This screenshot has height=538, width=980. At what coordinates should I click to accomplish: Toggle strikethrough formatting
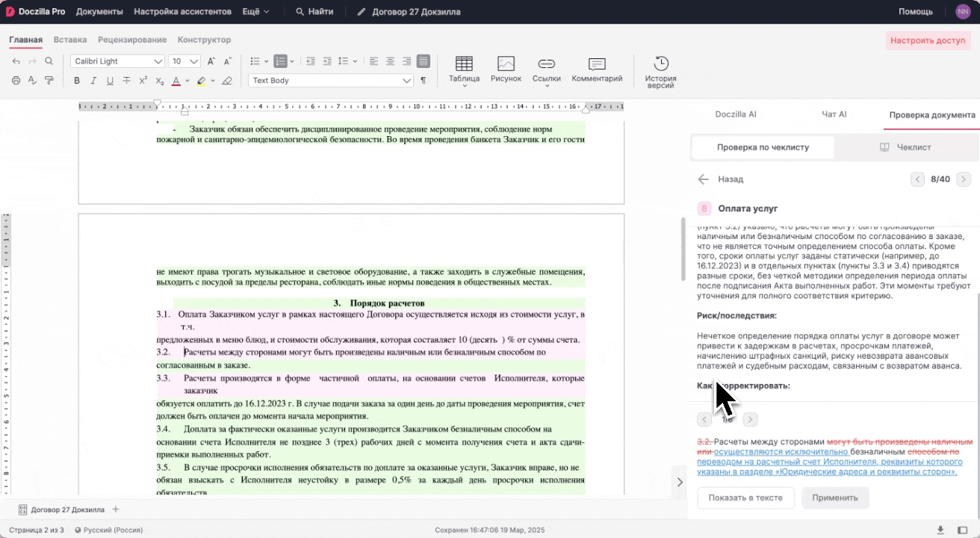[126, 81]
